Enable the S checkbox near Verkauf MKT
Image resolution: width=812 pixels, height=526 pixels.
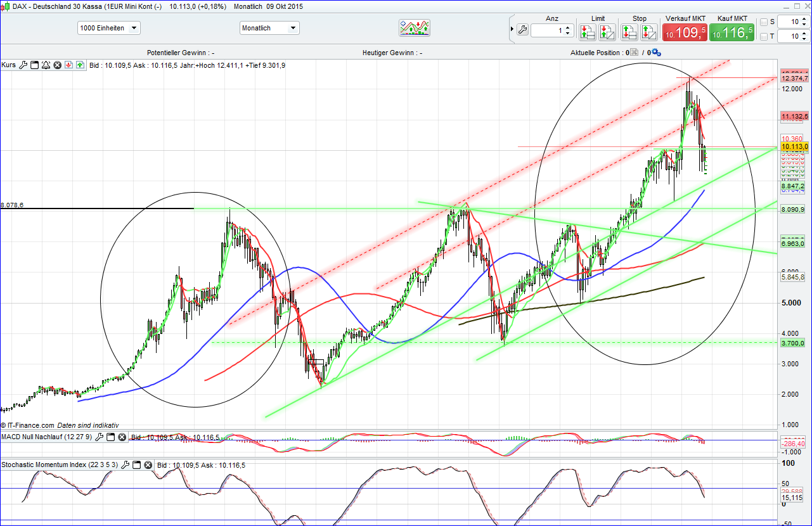click(763, 22)
